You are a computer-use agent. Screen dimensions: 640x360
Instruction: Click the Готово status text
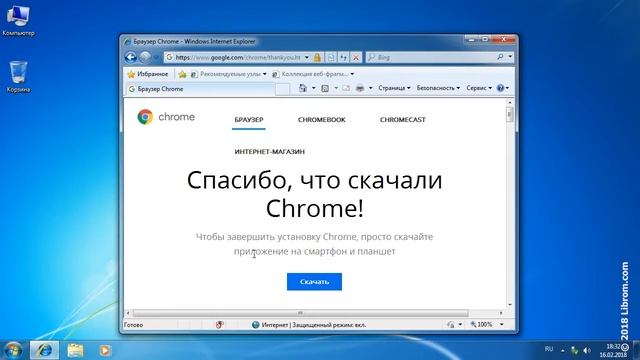[133, 325]
